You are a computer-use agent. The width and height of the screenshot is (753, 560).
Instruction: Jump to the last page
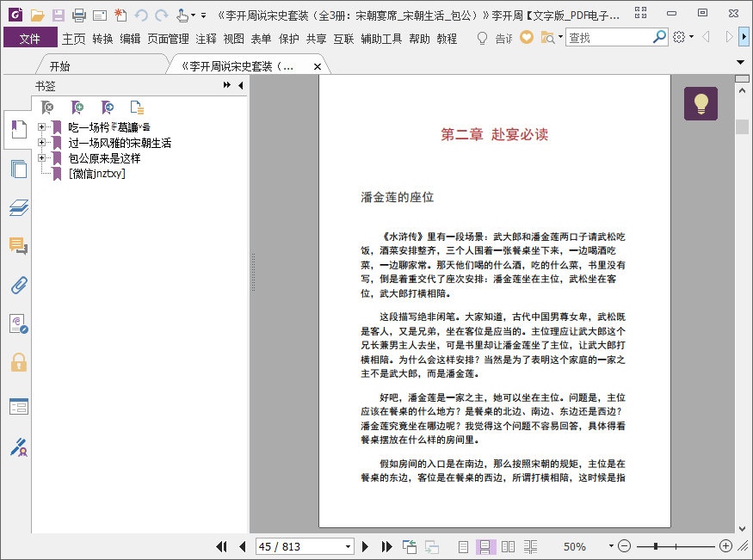point(386,546)
